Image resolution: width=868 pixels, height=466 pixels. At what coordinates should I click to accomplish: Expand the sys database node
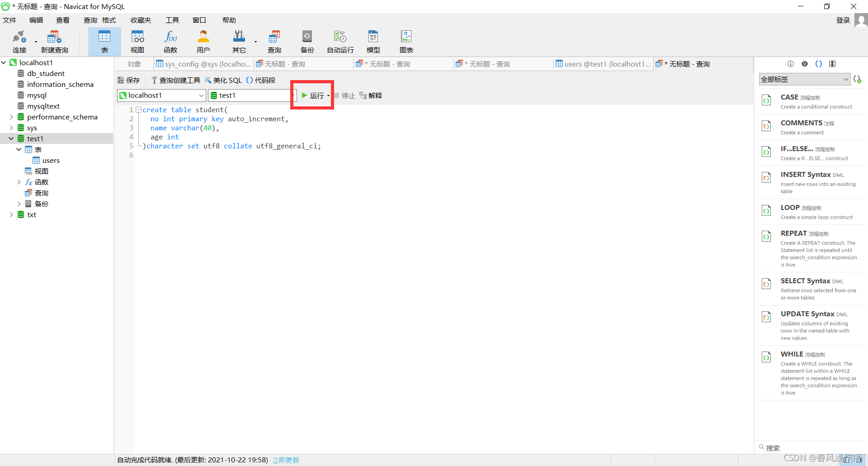(x=11, y=128)
